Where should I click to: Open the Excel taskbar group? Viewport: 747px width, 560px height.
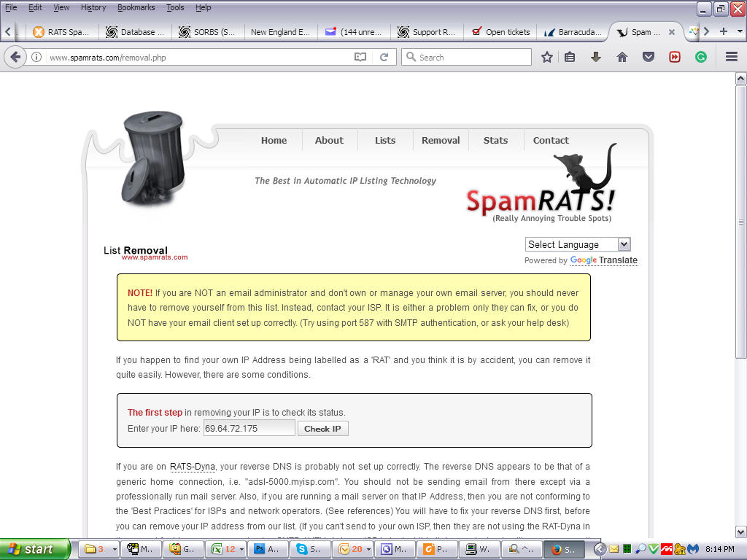pos(228,549)
